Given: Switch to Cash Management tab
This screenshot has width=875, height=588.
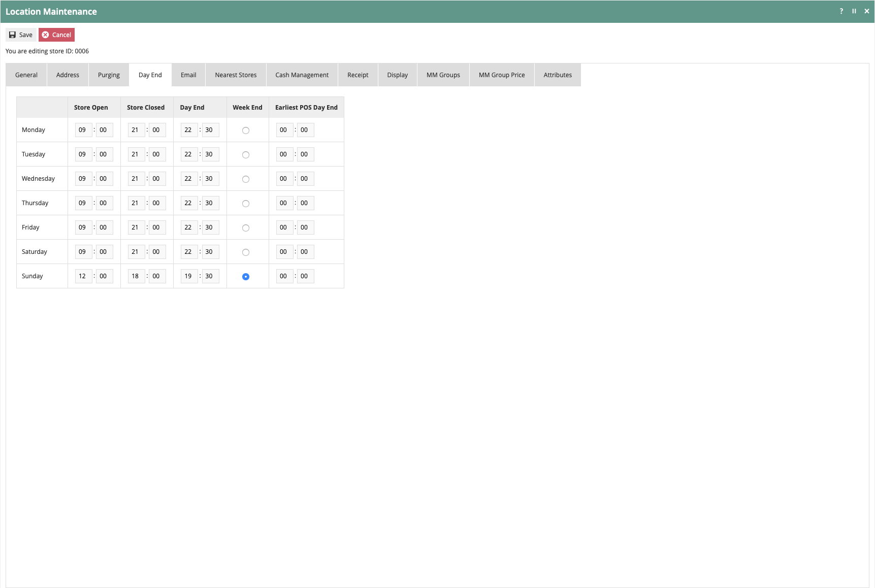Looking at the screenshot, I should (302, 75).
